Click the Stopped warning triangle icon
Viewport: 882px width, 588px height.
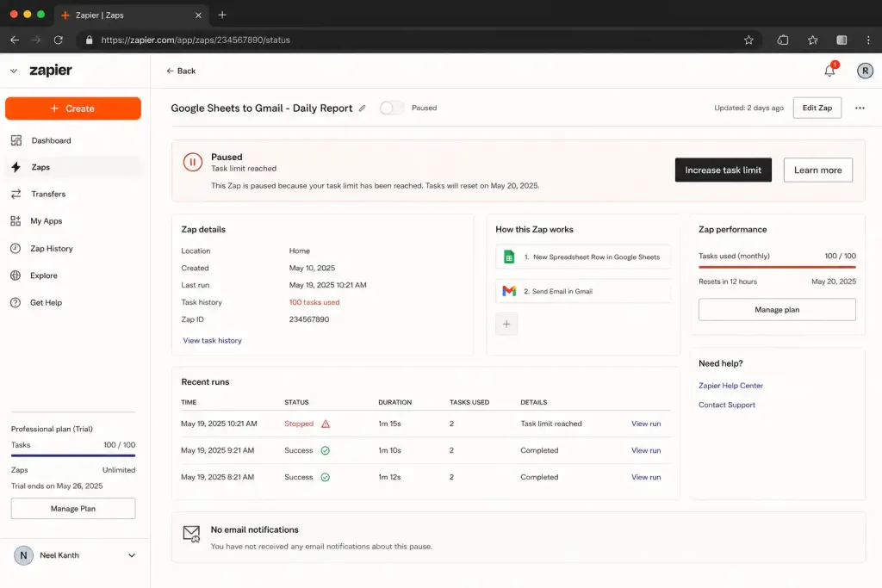pyautogui.click(x=326, y=424)
